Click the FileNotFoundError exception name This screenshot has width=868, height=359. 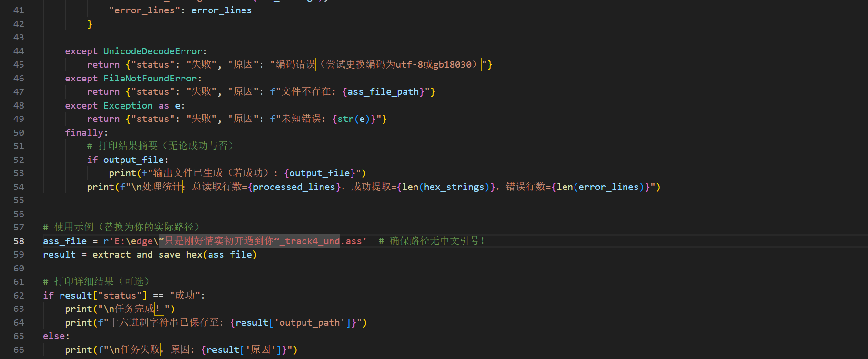point(150,79)
